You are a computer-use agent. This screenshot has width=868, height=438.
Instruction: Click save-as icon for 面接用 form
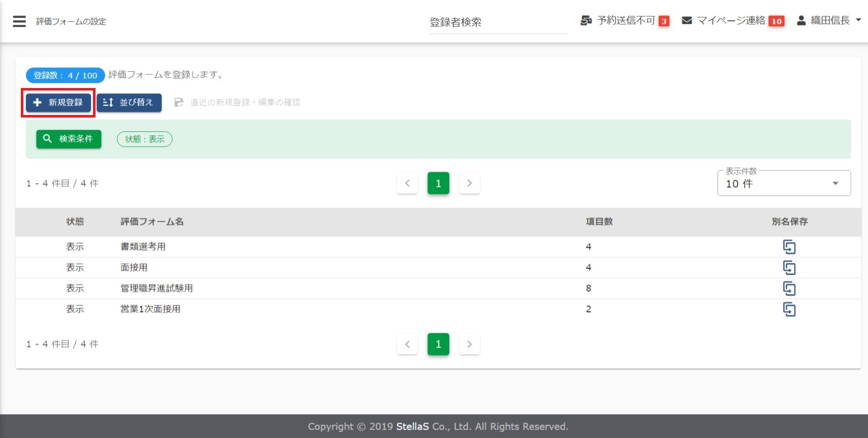pos(789,268)
